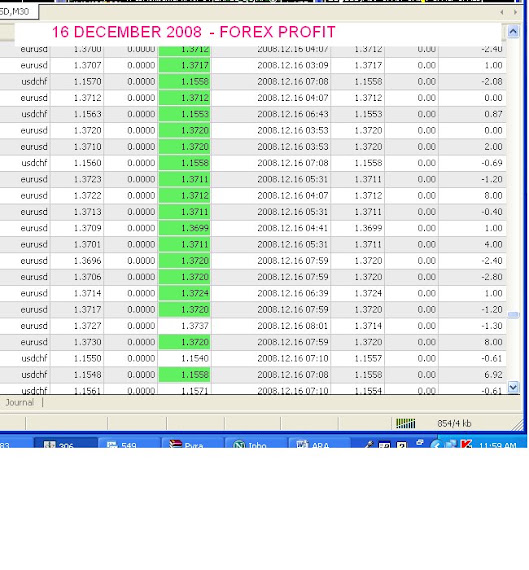Image resolution: width=529 pixels, height=570 pixels.
Task: Select open price cell '1.3722'
Action: click(87, 196)
